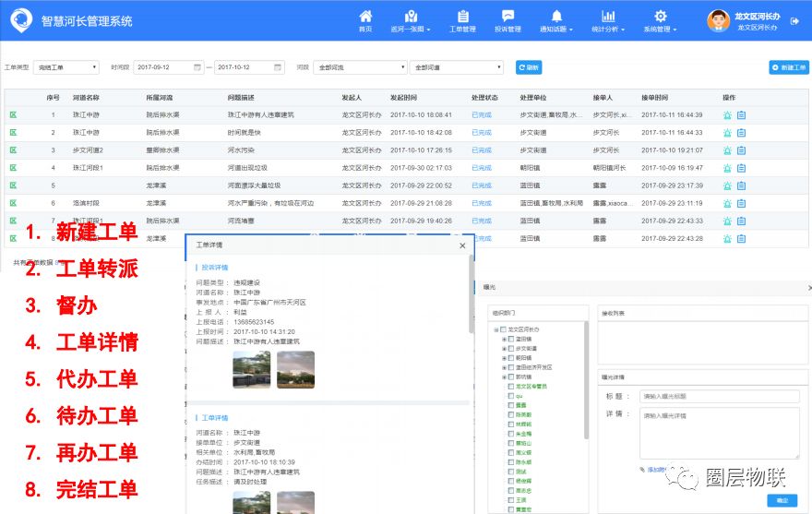This screenshot has width=812, height=514.
Task: Open the 系统管理 navigation menu
Action: pyautogui.click(x=661, y=20)
